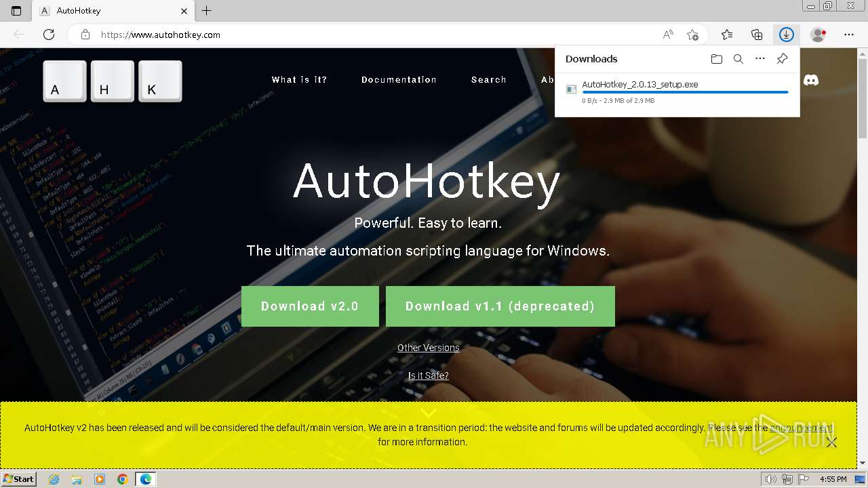Image resolution: width=868 pixels, height=488 pixels.
Task: Click the 4:55 PM taskbar clock
Action: (x=833, y=479)
